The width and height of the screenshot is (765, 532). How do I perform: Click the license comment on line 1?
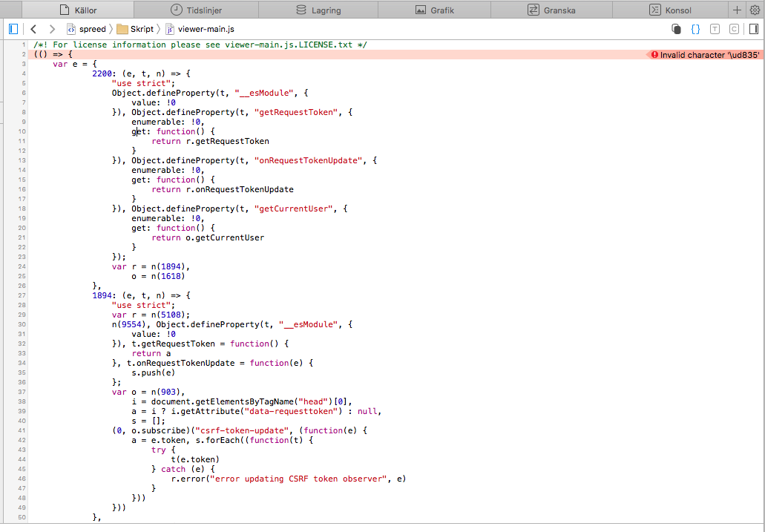[200, 45]
